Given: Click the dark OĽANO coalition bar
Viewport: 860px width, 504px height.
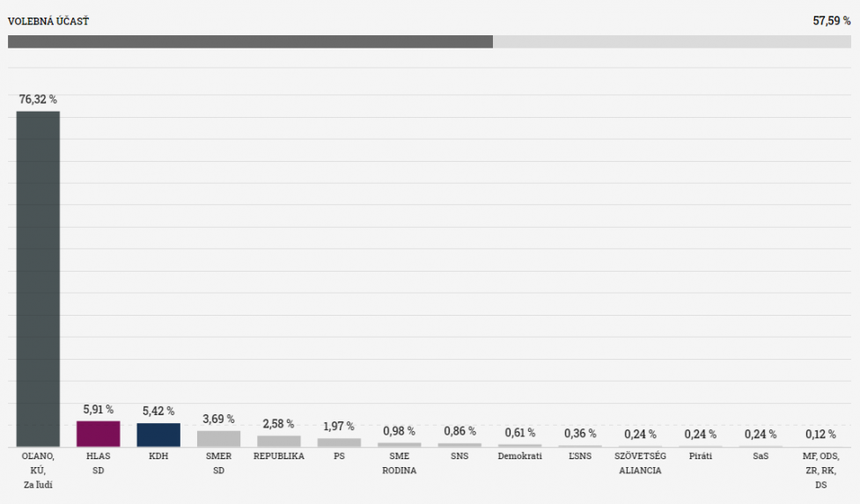Looking at the screenshot, I should 38,279.
